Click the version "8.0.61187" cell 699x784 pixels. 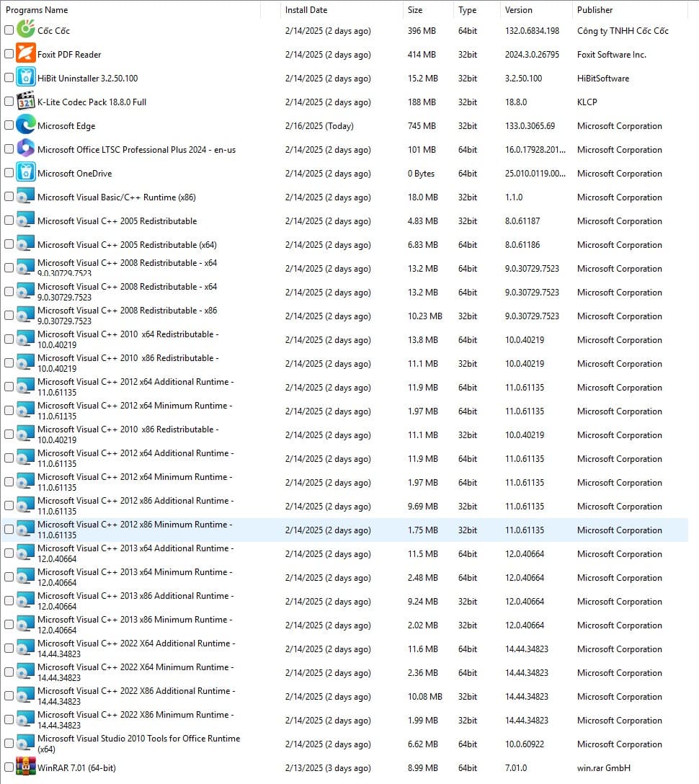tap(522, 221)
